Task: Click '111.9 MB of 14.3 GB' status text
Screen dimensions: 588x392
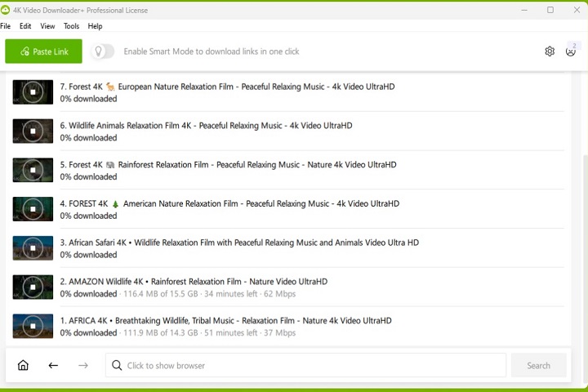Action: tap(161, 332)
